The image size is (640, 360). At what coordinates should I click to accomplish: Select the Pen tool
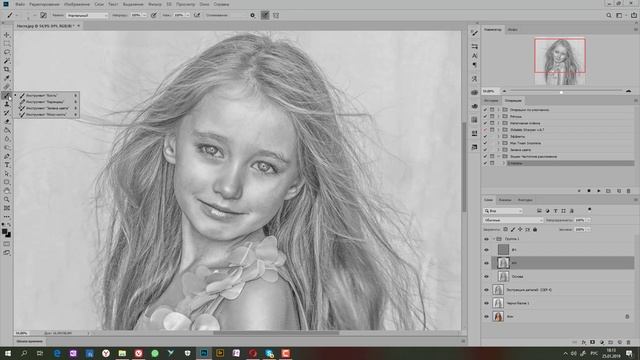tap(7, 156)
